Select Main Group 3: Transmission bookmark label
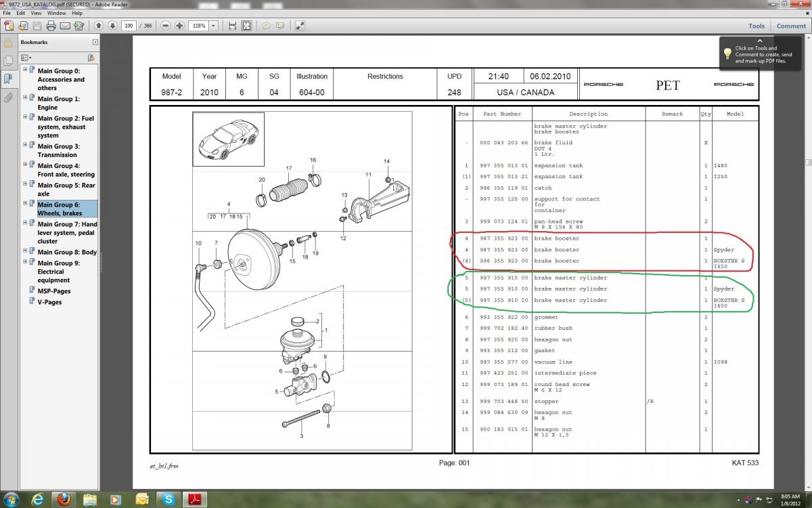 (x=58, y=150)
